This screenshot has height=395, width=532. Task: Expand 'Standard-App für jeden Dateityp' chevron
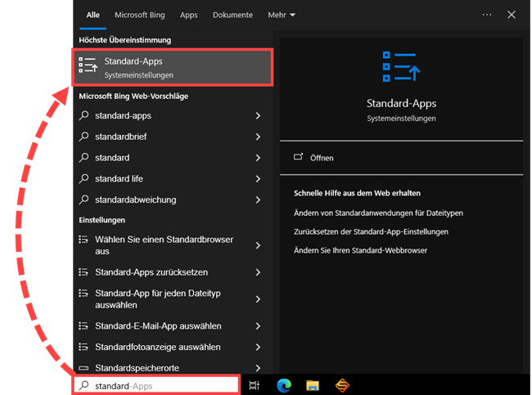pos(258,299)
